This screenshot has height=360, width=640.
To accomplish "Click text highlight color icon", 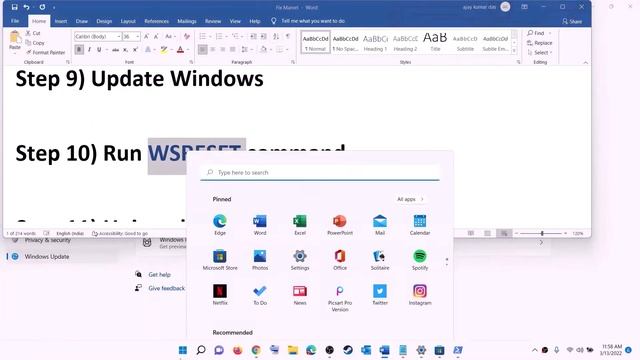I will coord(164,49).
